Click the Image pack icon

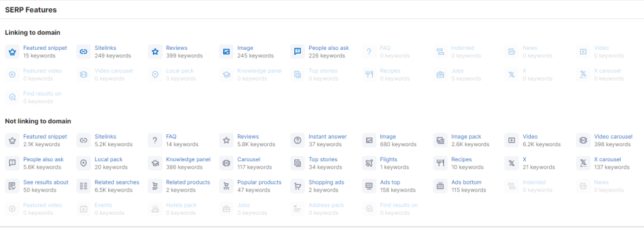point(440,140)
